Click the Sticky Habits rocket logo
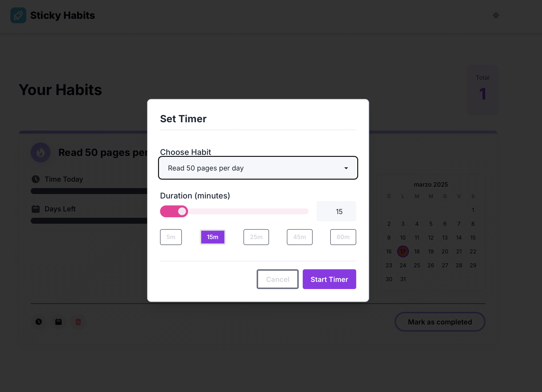 pyautogui.click(x=18, y=15)
